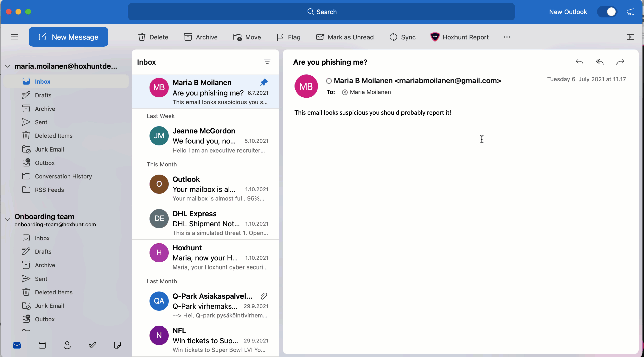Collapse the Onboarding team account

tap(7, 220)
